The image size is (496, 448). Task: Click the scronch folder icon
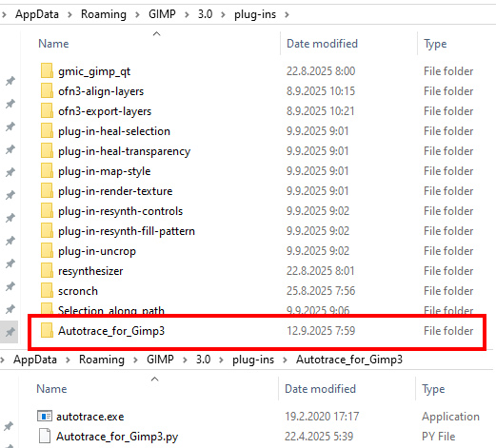tap(47, 290)
